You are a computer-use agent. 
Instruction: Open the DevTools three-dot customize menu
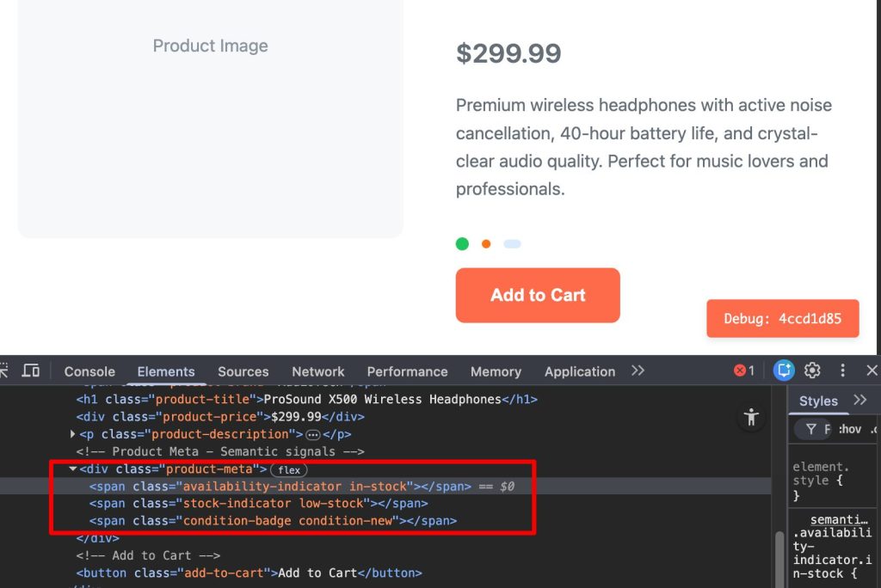pyautogui.click(x=842, y=371)
